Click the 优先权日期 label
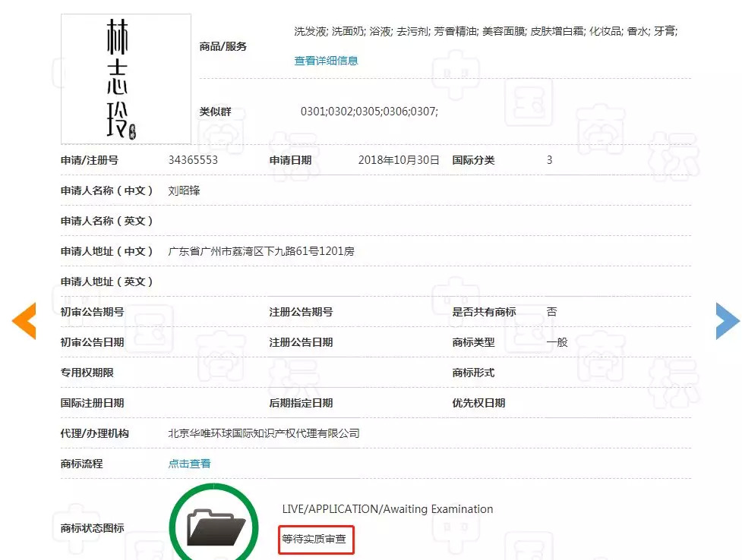Image resolution: width=742 pixels, height=560 pixels. [479, 403]
